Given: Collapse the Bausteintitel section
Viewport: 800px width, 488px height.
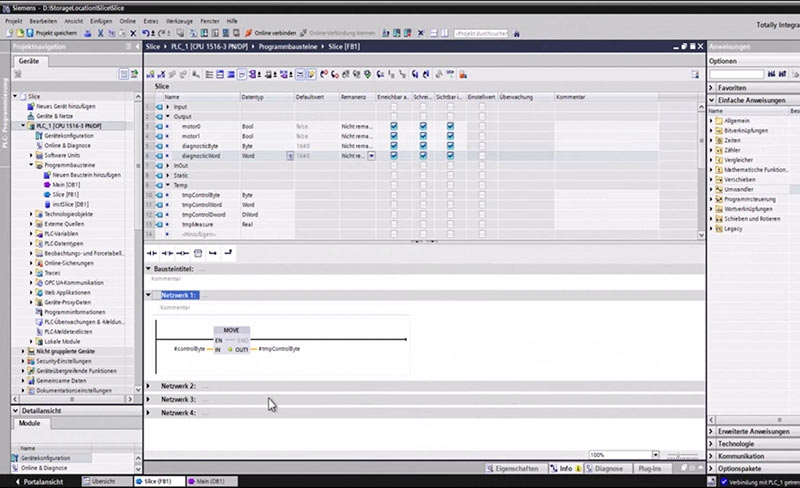Looking at the screenshot, I should [148, 269].
